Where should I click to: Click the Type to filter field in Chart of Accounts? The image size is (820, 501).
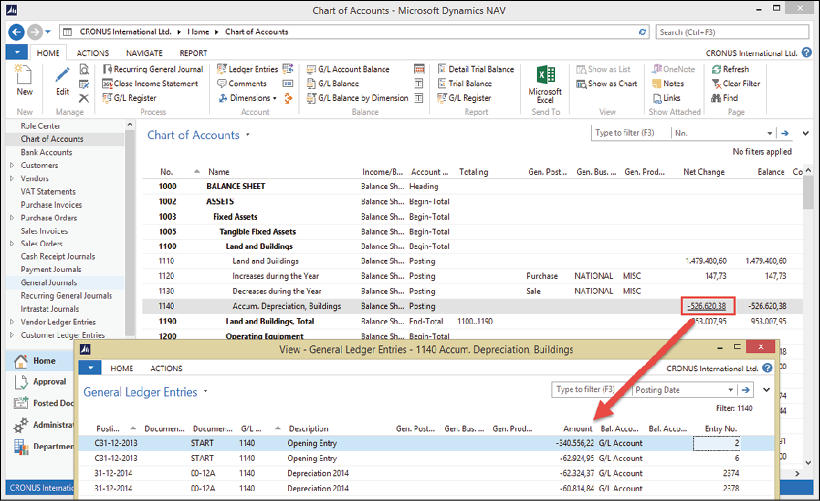coord(630,133)
